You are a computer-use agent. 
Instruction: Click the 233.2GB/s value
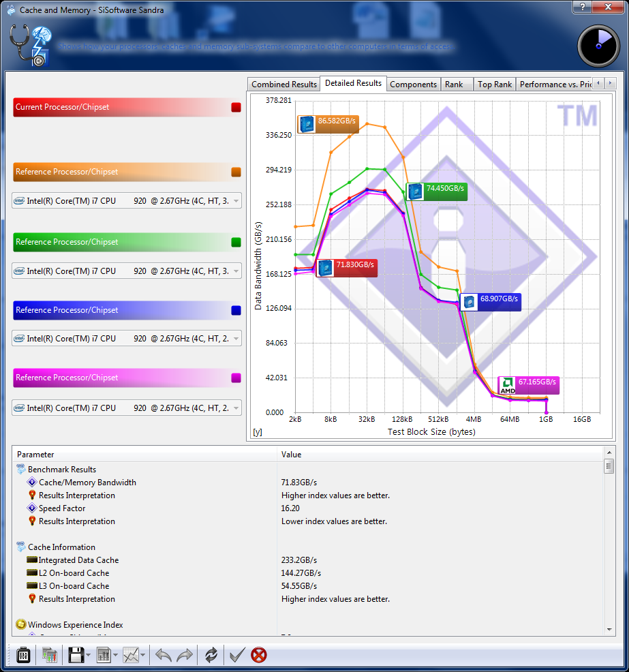point(299,560)
